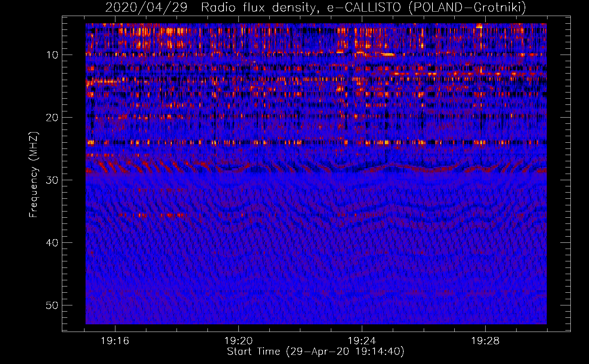
Task: Select the 'Frequency (MHZ)' y-axis label
Action: (33, 175)
